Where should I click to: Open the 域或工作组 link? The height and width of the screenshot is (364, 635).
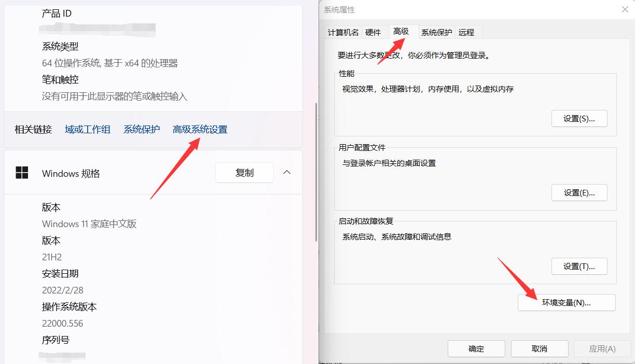point(87,129)
